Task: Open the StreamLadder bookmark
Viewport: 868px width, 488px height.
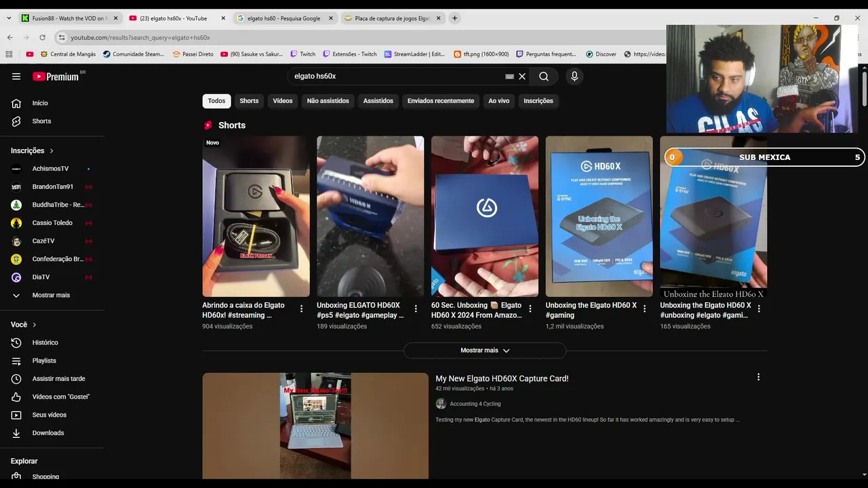Action: coord(414,54)
